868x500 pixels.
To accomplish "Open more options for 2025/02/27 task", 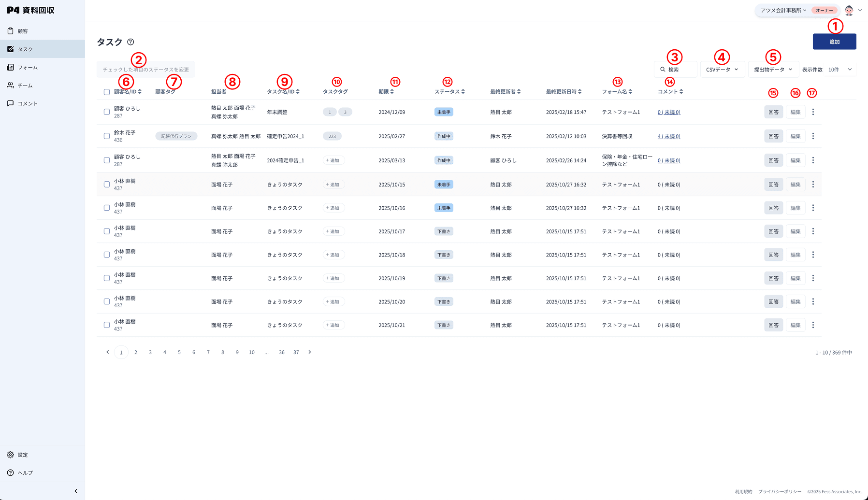I will pos(813,136).
